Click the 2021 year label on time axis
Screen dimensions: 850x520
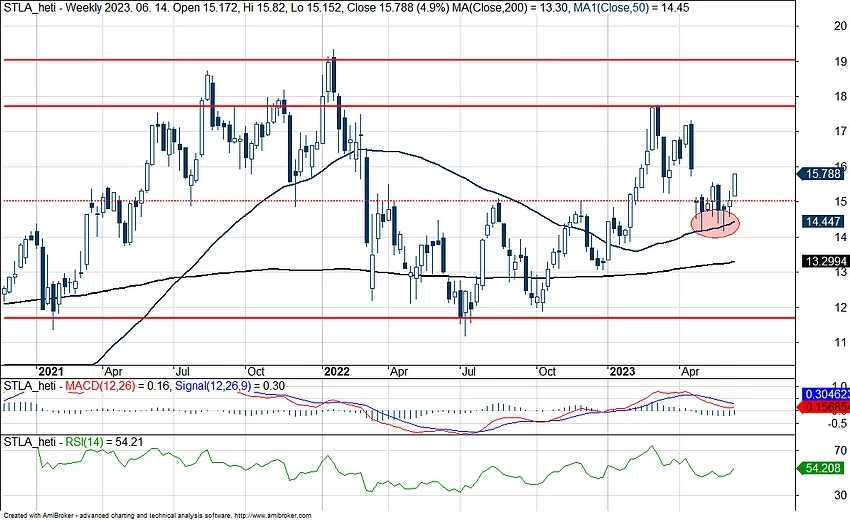pyautogui.click(x=50, y=371)
